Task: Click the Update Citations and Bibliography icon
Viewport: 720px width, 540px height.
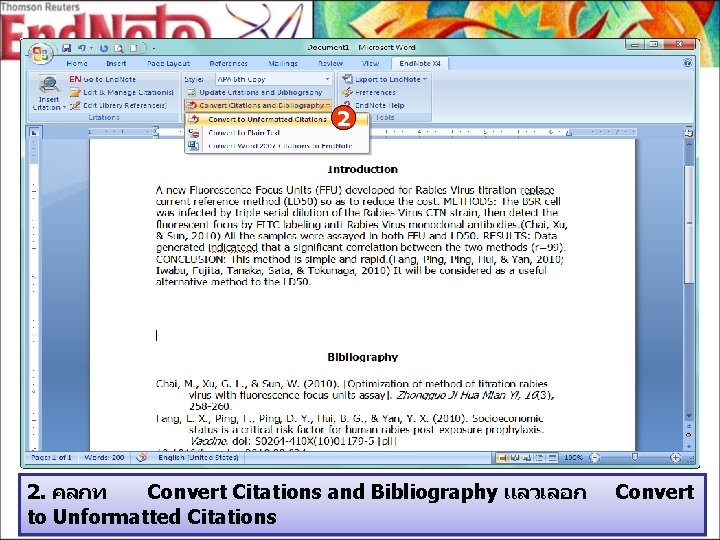Action: point(191,92)
